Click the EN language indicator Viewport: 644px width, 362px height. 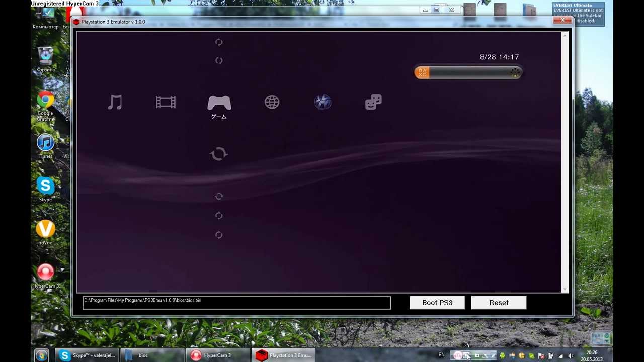(x=441, y=355)
